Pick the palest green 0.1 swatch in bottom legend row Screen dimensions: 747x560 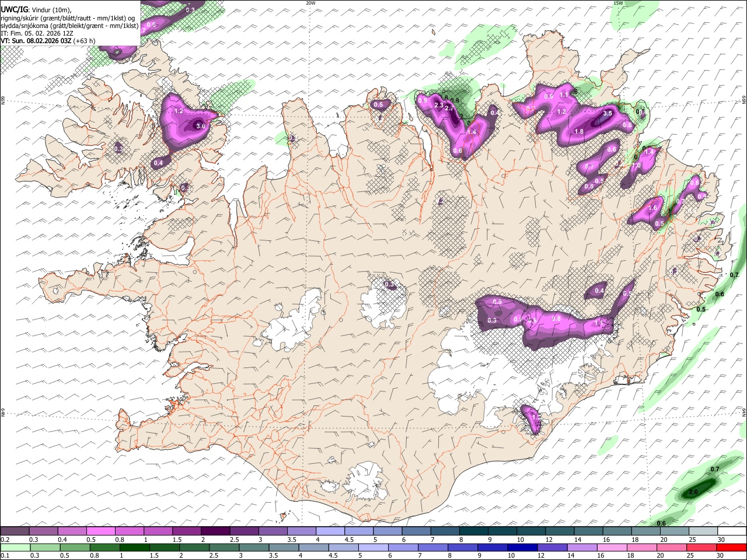pyautogui.click(x=15, y=547)
